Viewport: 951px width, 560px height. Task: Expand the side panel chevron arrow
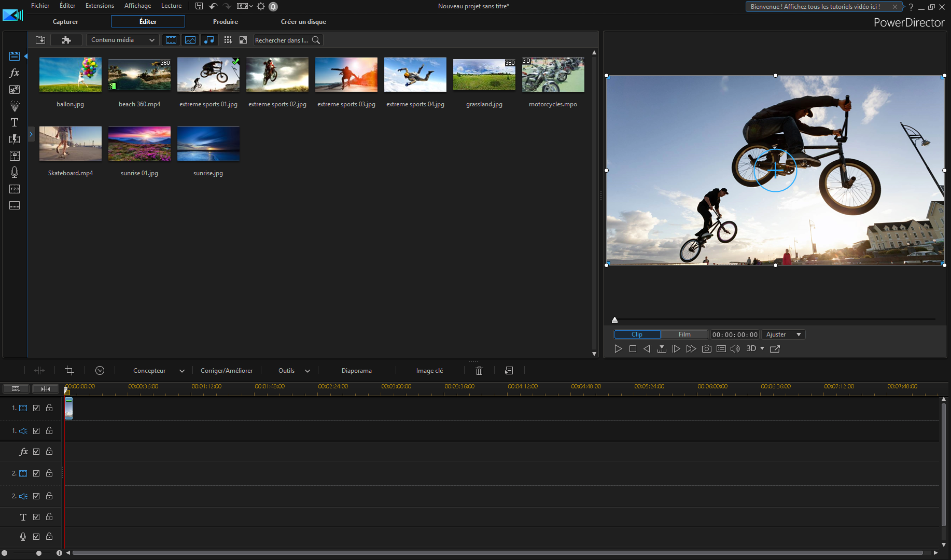(x=31, y=134)
